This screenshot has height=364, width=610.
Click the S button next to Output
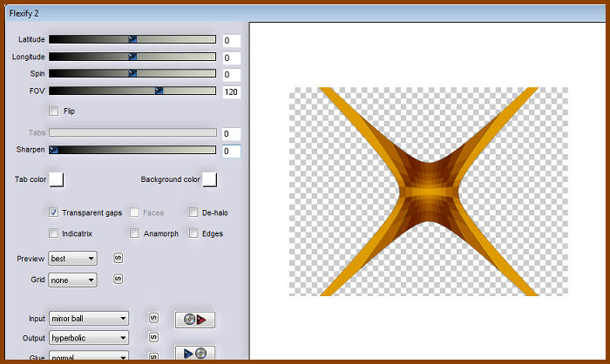pos(152,337)
